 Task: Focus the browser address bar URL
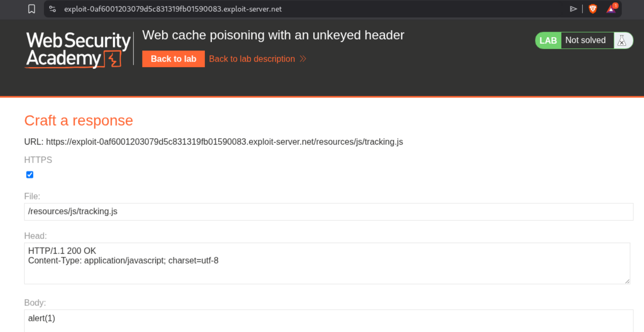click(173, 9)
